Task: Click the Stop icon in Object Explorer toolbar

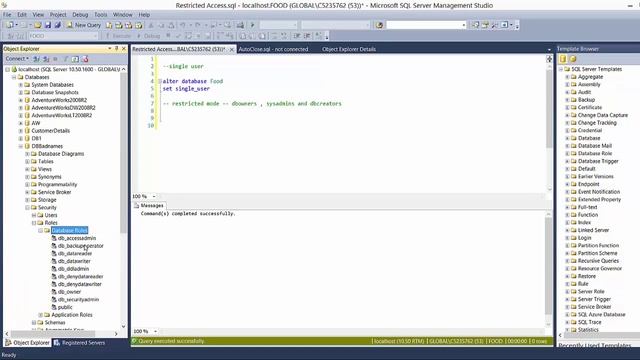Action: tap(56, 59)
